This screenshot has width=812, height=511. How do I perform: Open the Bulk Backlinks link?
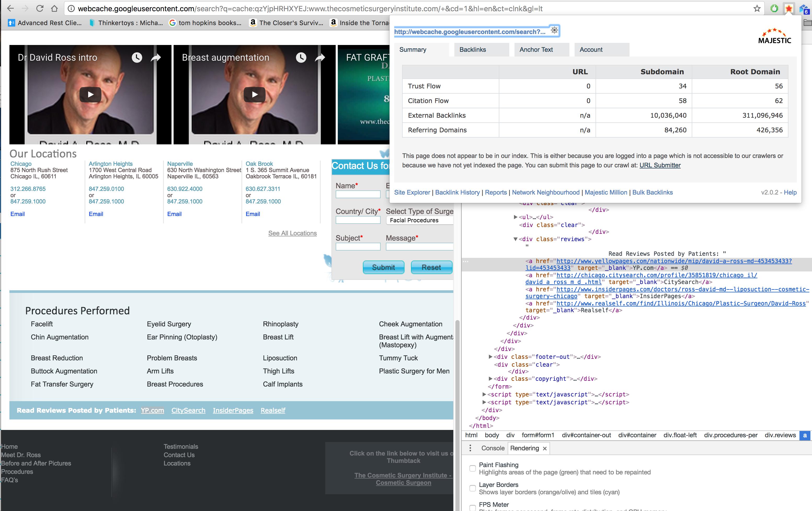(652, 192)
